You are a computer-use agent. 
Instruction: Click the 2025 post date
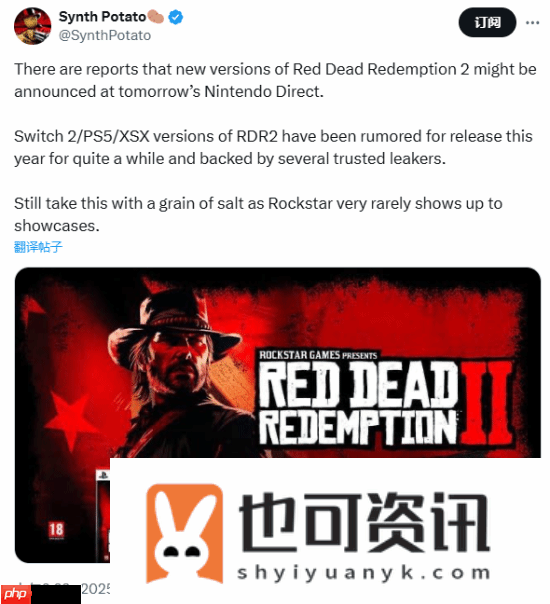[95, 589]
